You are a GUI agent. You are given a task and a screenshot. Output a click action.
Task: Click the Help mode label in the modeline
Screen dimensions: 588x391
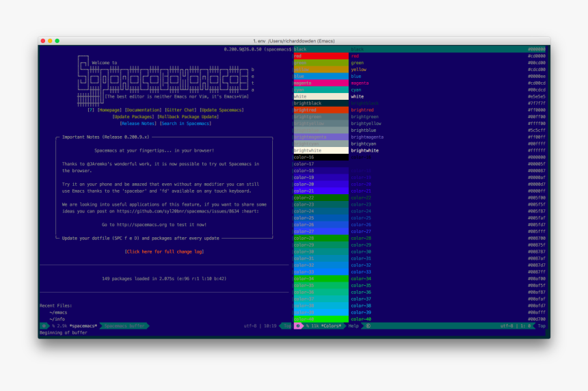[x=353, y=326]
